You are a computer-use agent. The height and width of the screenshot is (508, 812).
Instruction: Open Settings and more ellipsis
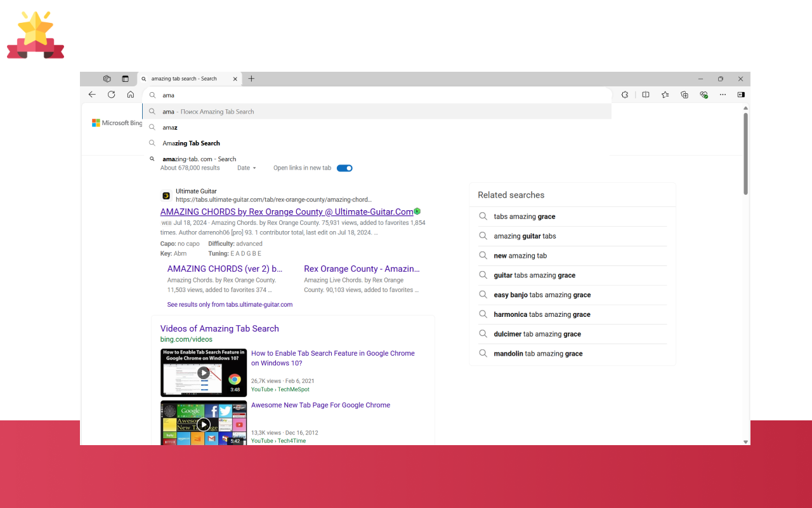point(723,95)
